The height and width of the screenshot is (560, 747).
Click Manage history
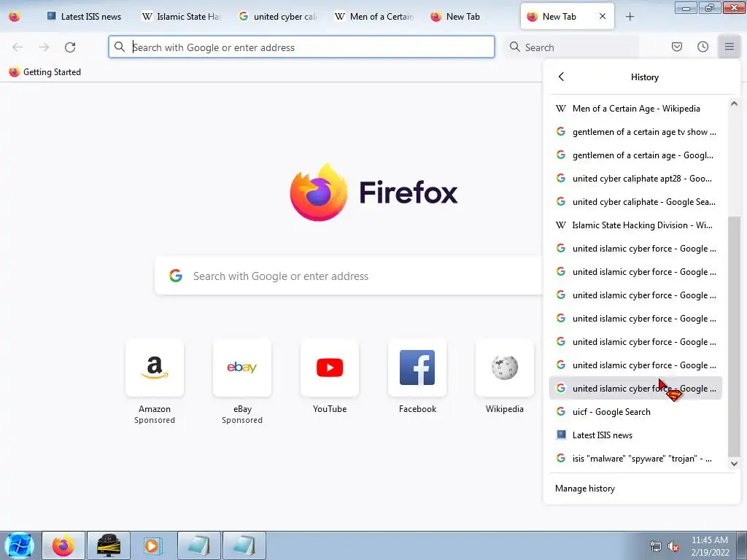[585, 489]
